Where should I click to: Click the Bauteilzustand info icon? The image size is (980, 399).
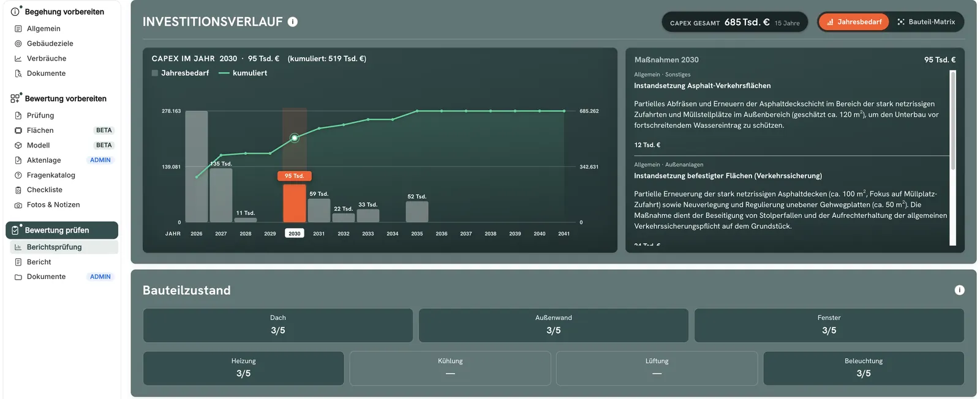pos(959,290)
